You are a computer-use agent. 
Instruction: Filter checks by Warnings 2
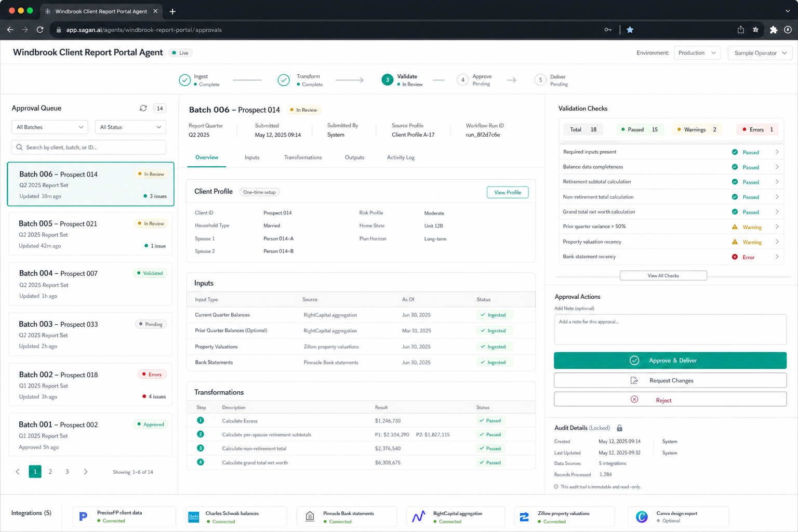coord(697,129)
